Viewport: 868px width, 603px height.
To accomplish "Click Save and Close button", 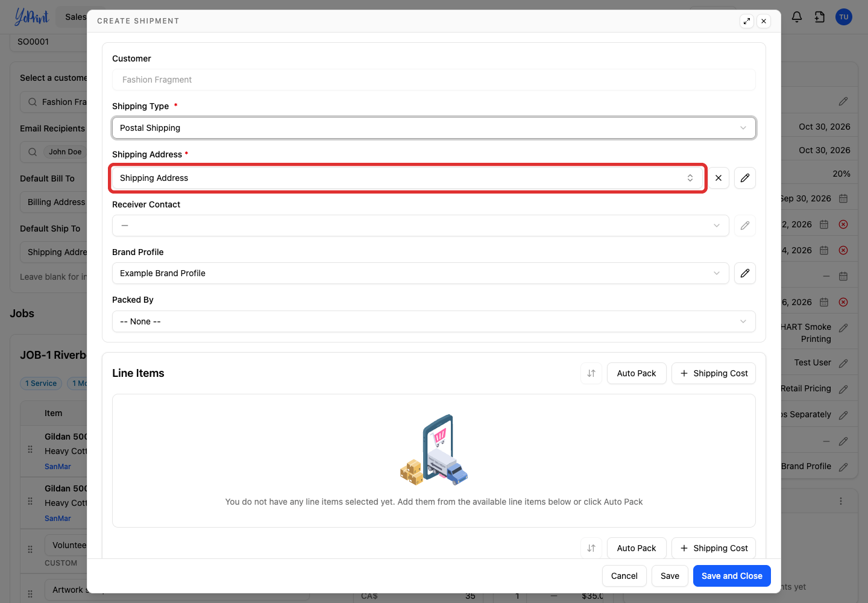I will pos(732,576).
